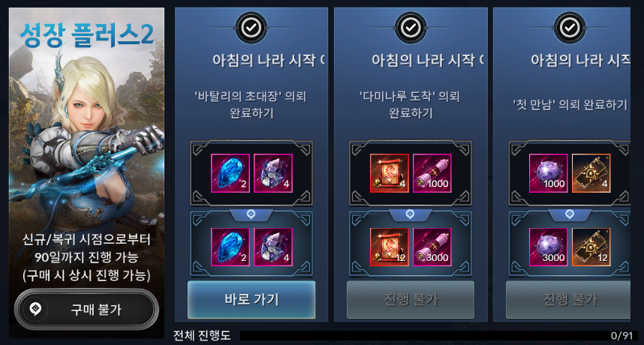Click the premium badge above first card's bonus rewards

[251, 214]
